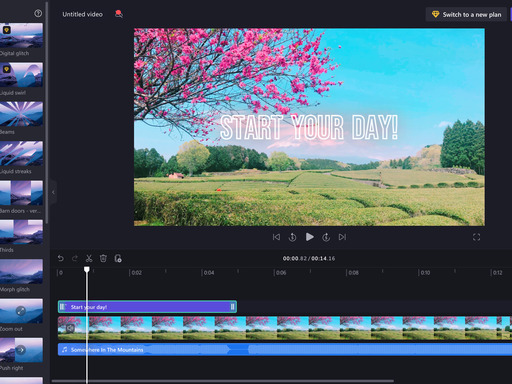Click the timecode display 00:00.82
The width and height of the screenshot is (512, 384).
pyautogui.click(x=295, y=258)
